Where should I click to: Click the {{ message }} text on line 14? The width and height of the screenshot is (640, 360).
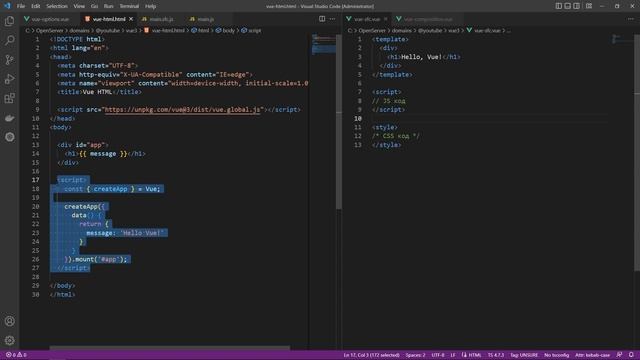[103, 154]
